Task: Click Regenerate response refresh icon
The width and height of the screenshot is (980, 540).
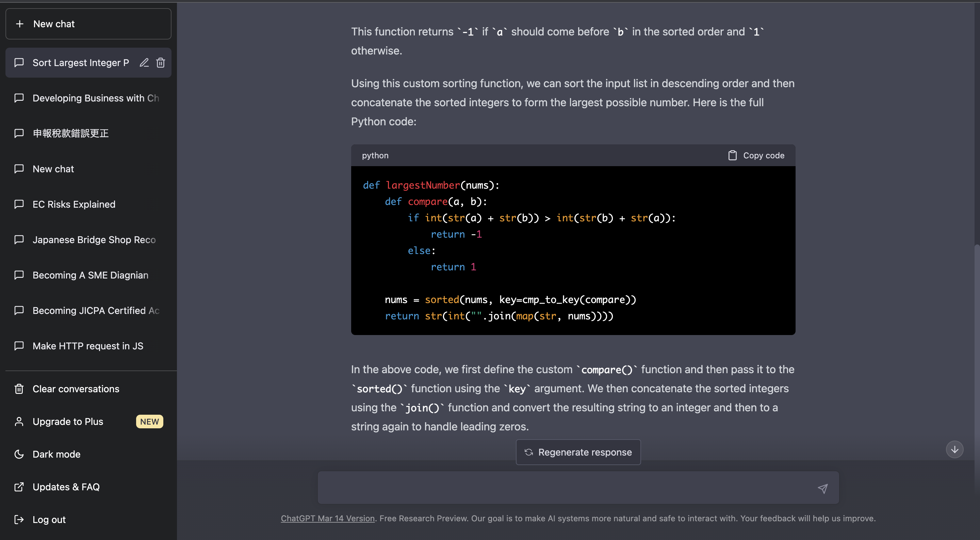Action: coord(528,452)
